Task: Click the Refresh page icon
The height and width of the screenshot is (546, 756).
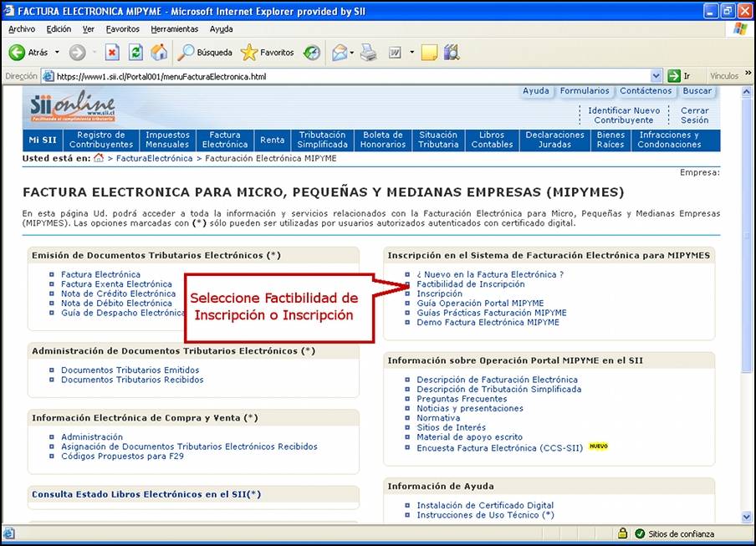Action: click(136, 52)
